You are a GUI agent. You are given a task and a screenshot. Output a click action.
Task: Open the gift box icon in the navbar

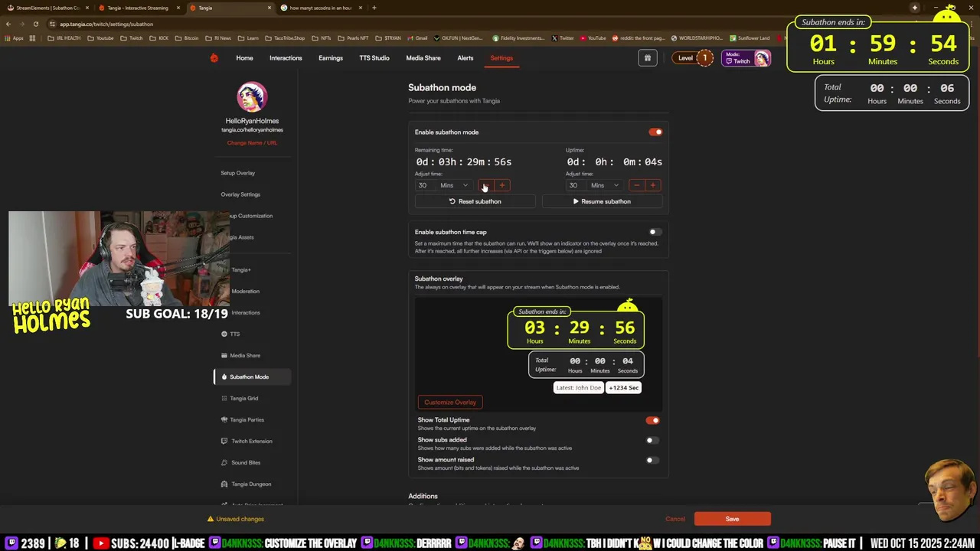647,58
